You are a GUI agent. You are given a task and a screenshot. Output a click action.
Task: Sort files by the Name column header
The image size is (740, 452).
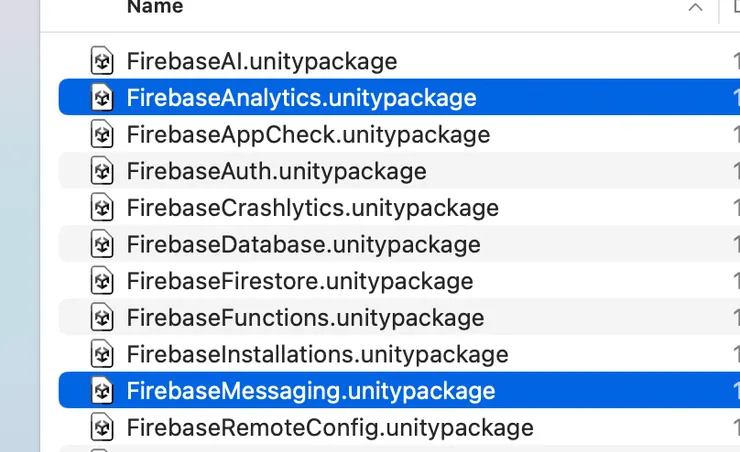click(x=155, y=8)
